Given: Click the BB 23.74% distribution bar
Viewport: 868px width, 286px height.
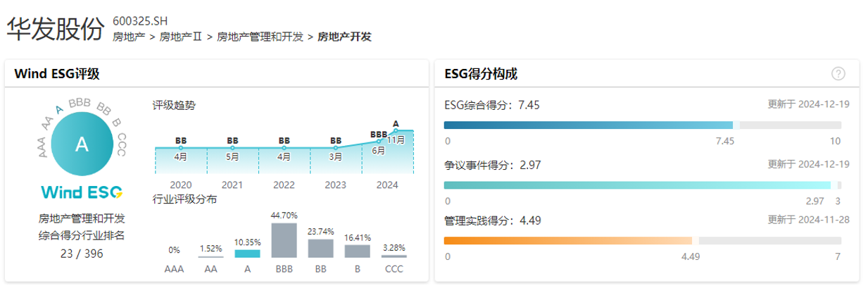Looking at the screenshot, I should 320,248.
